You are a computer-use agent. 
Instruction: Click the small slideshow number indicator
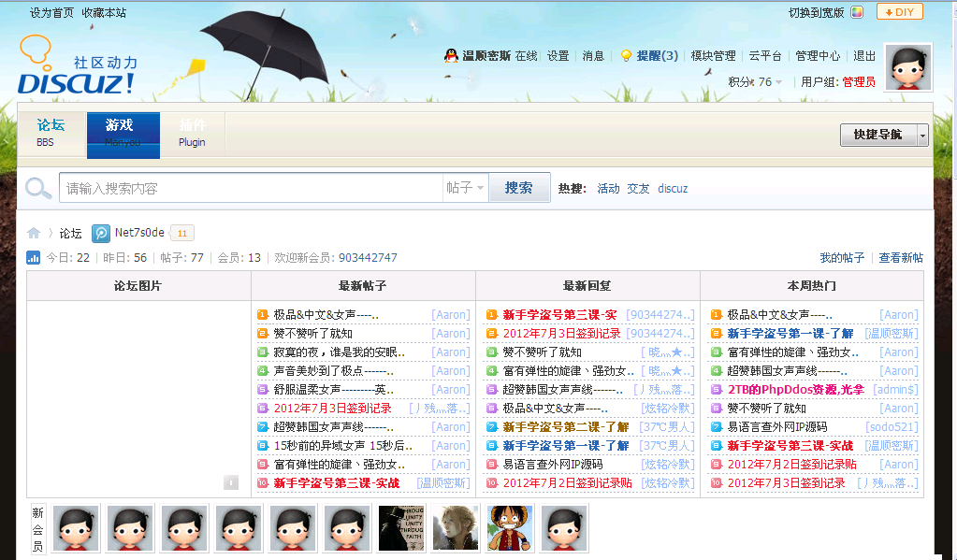(x=231, y=482)
